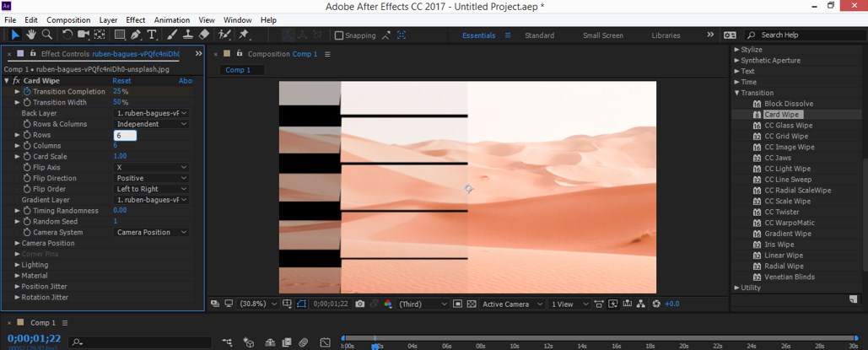Open the Effect menu
Viewport: 868px width, 350px height.
tap(136, 20)
